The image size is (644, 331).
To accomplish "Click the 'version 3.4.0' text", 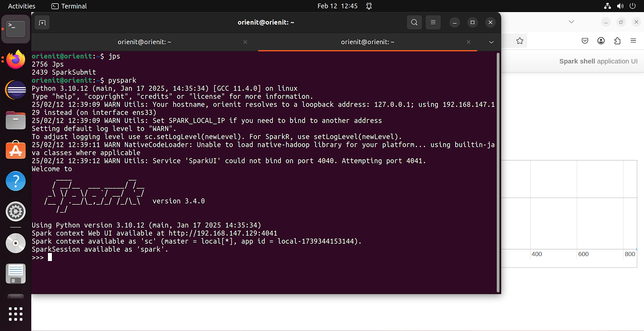I will 179,201.
